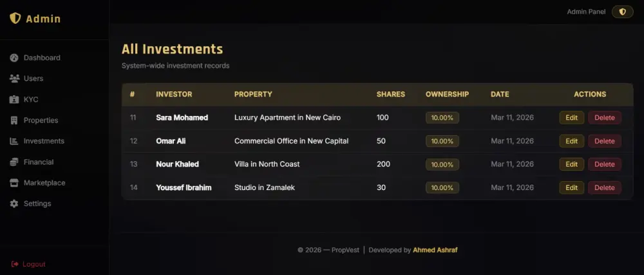Screen dimensions: 644x275
Task: Click the Settings gear icon
Action: (x=14, y=204)
